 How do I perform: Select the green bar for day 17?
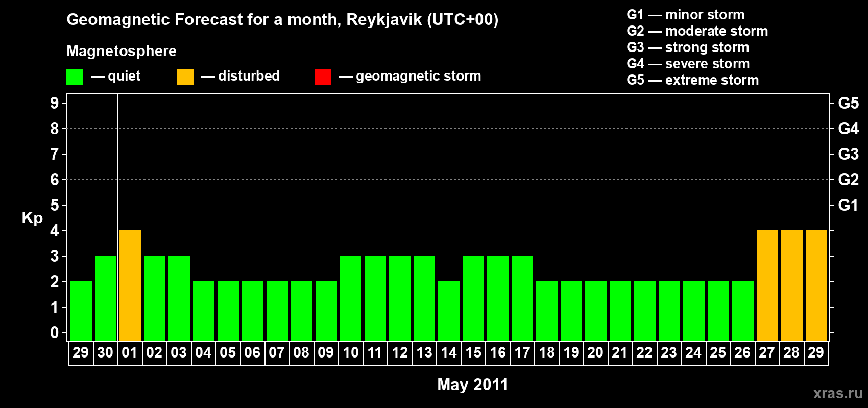[522, 298]
